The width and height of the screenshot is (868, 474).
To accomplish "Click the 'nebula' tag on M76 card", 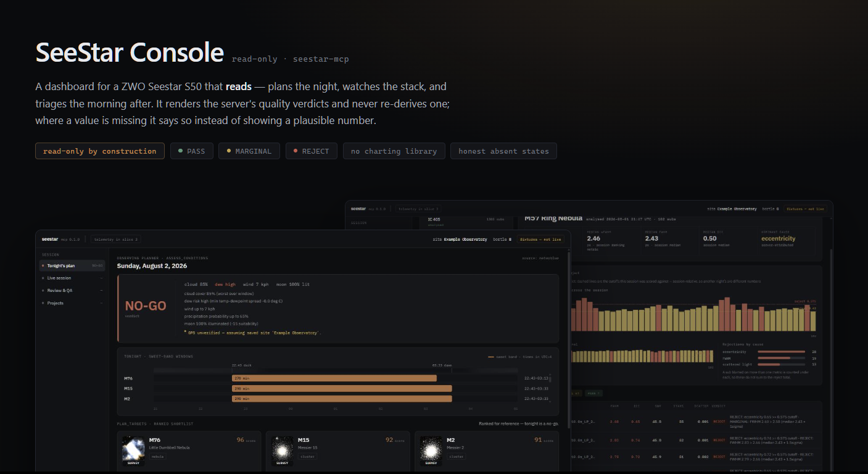I will point(157,457).
